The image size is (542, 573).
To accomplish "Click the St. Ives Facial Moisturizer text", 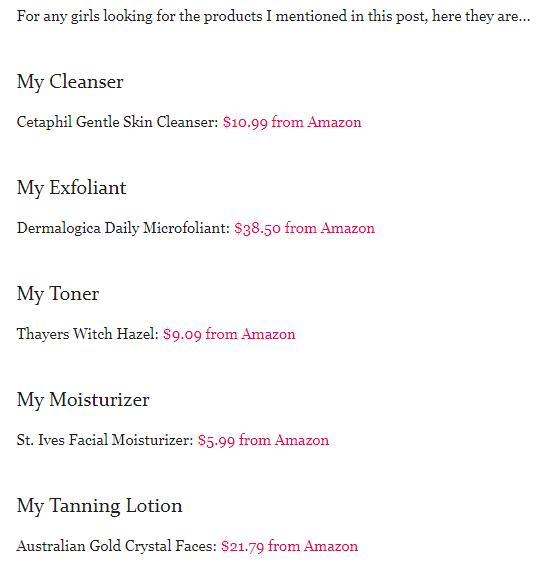I will (x=105, y=440).
